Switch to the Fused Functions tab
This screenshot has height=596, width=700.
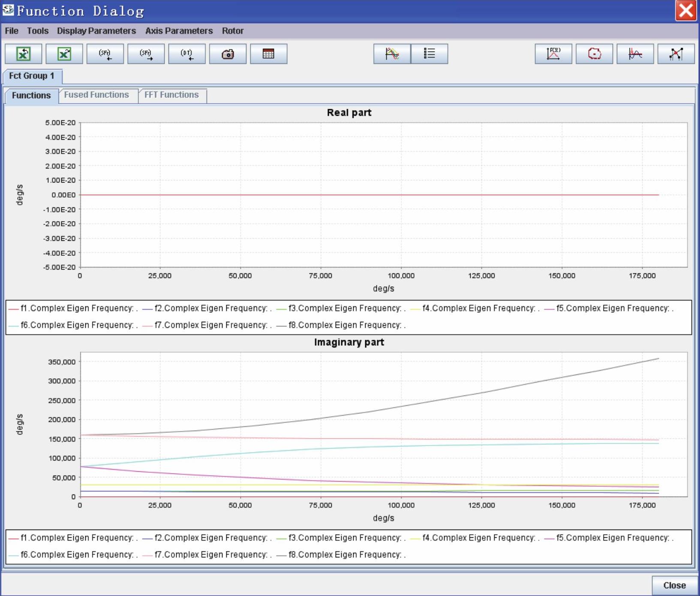(96, 95)
